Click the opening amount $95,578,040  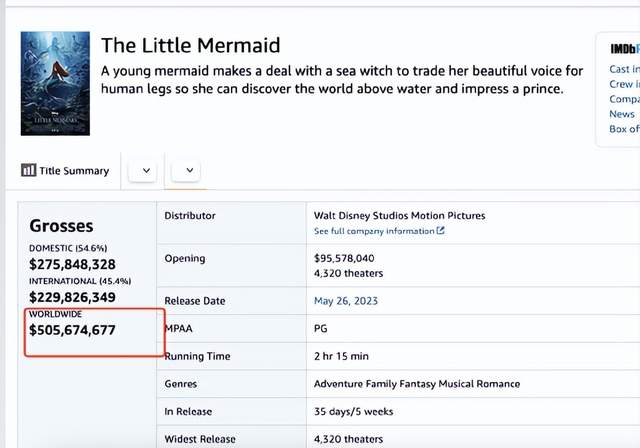pos(344,258)
